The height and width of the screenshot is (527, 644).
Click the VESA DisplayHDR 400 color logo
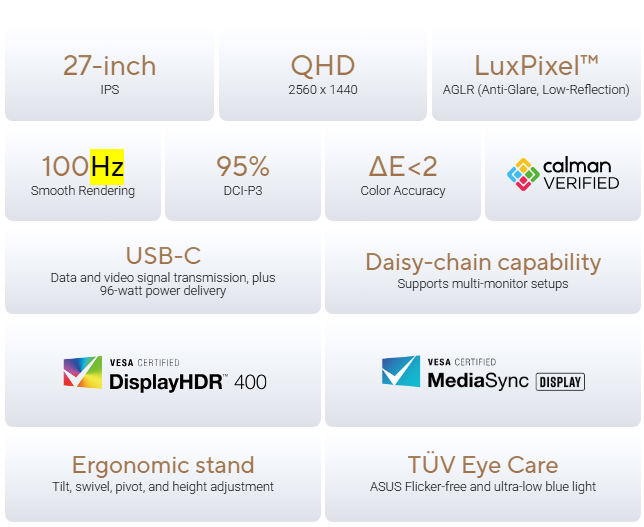(x=83, y=372)
